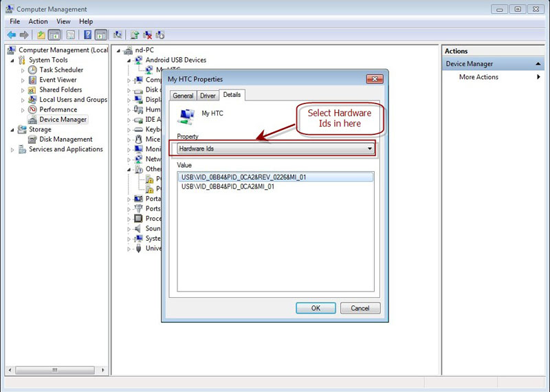Click the Task Scheduler clock icon
The height and width of the screenshot is (392, 550).
click(32, 70)
